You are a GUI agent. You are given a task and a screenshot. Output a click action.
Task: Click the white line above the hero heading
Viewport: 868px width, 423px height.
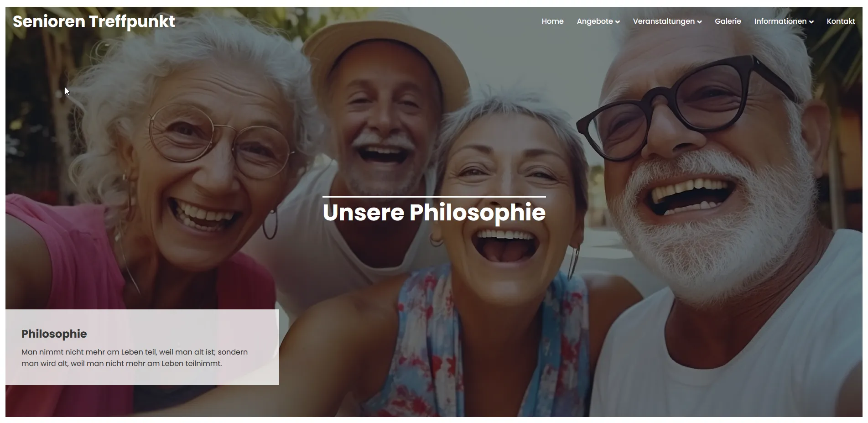coord(434,197)
